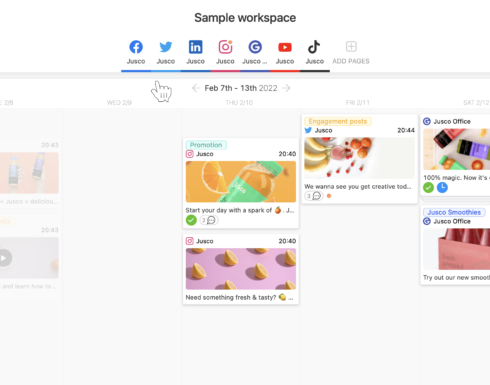Click the orange status dot on Twitter post

click(x=329, y=196)
